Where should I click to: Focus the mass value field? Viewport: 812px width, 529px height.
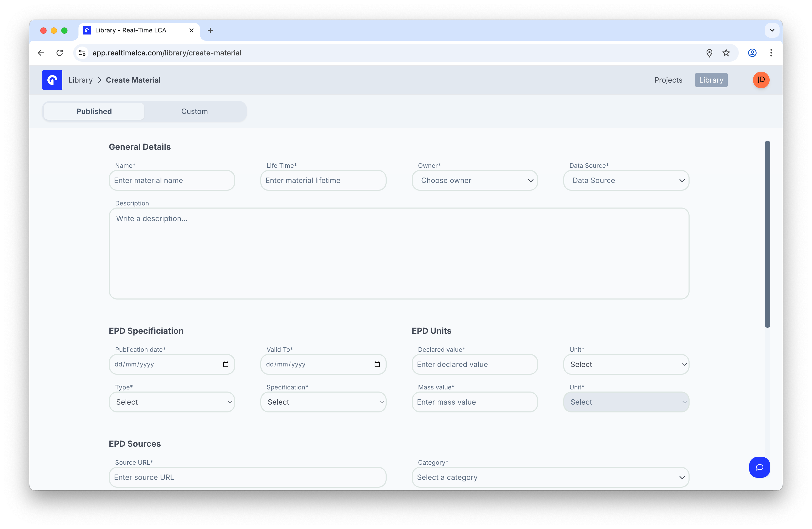point(475,402)
